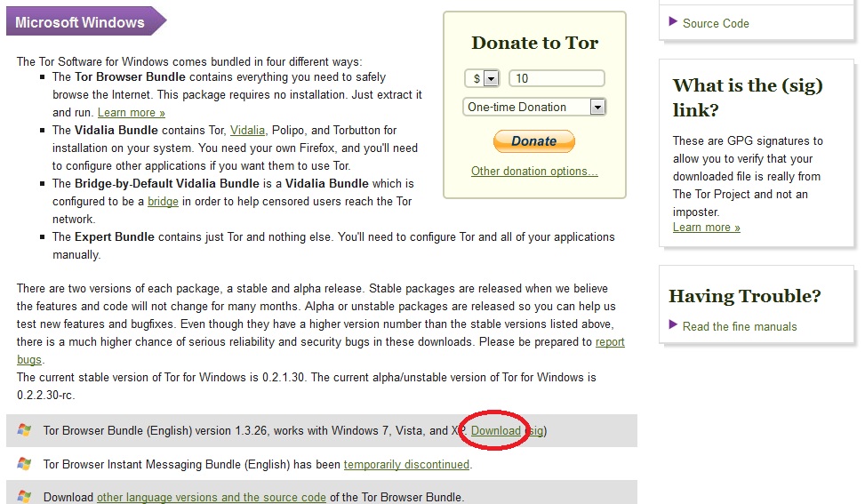Download the Tor Browser Bundle English version

[x=495, y=430]
